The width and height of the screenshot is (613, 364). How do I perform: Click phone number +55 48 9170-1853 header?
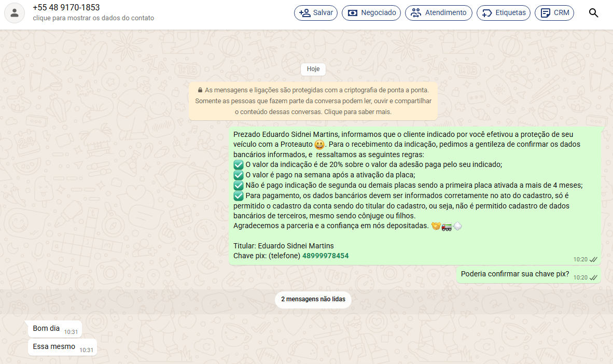click(x=66, y=8)
